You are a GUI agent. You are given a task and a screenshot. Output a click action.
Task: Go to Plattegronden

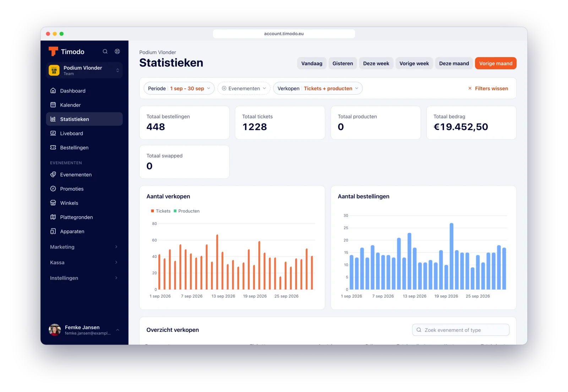(x=84, y=217)
